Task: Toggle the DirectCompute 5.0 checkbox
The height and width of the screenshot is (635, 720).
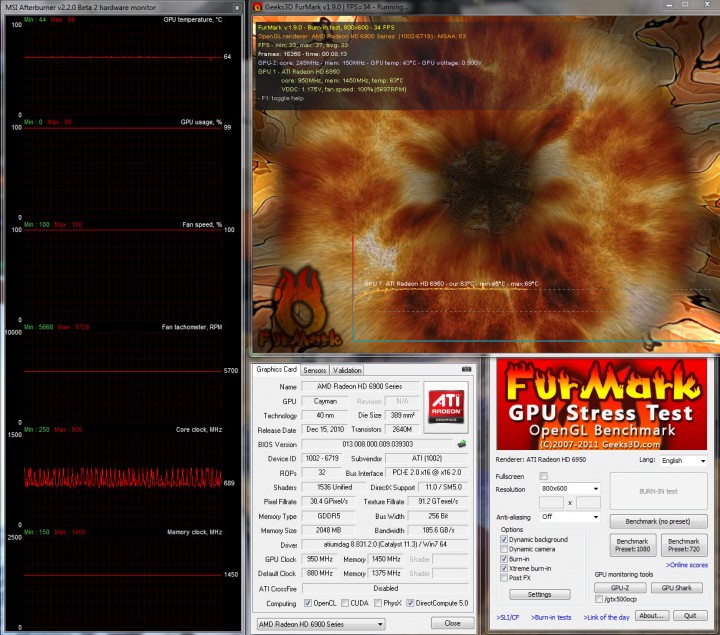Action: [410, 603]
